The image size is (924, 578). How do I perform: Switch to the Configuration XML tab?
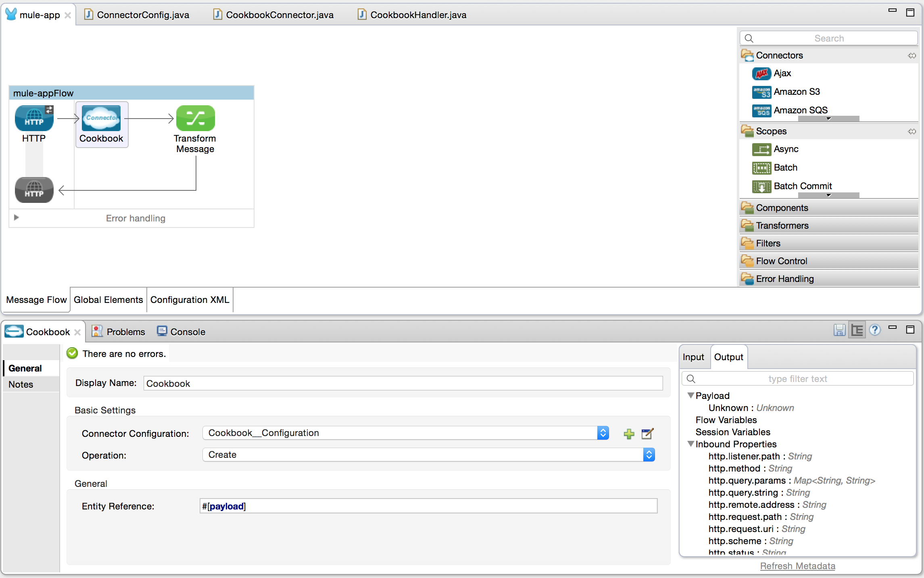coord(190,300)
